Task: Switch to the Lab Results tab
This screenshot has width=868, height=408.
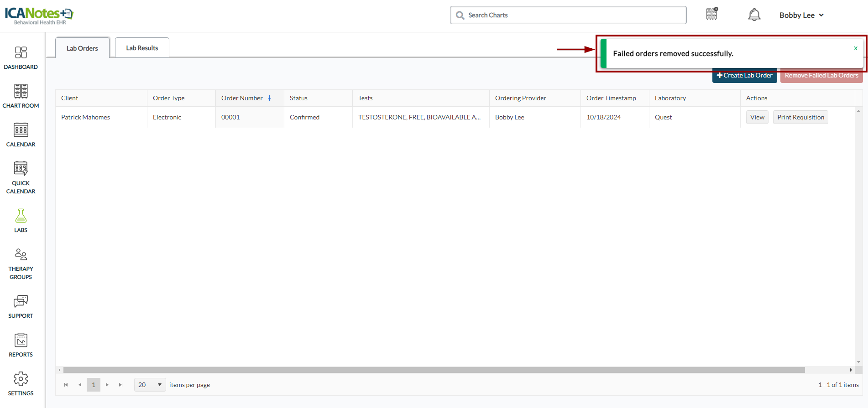Action: click(x=142, y=48)
